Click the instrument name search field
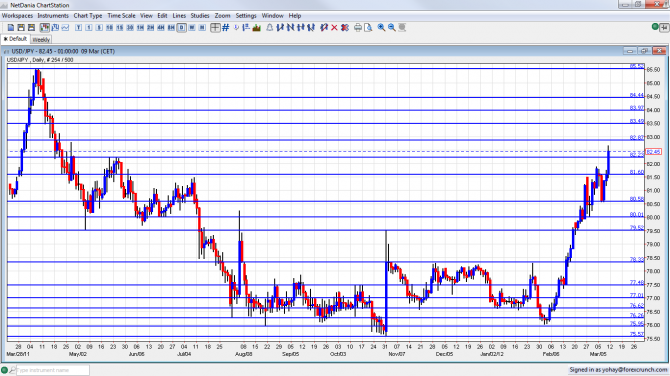670x376 pixels. 53,370
